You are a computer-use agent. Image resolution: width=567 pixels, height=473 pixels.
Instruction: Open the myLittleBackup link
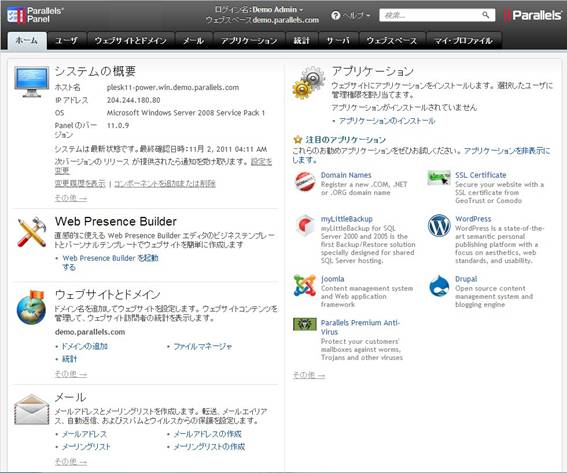[x=347, y=219]
